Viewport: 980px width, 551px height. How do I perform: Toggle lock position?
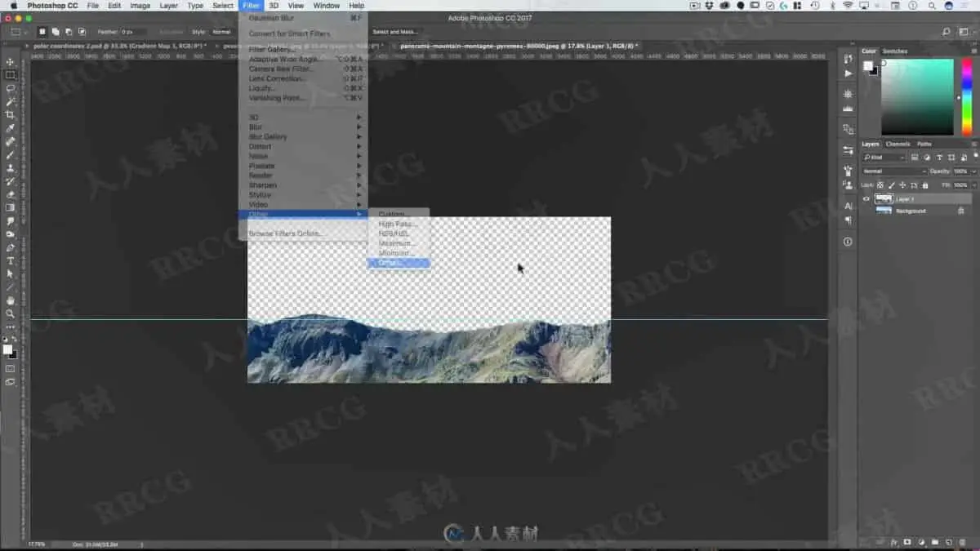point(903,185)
